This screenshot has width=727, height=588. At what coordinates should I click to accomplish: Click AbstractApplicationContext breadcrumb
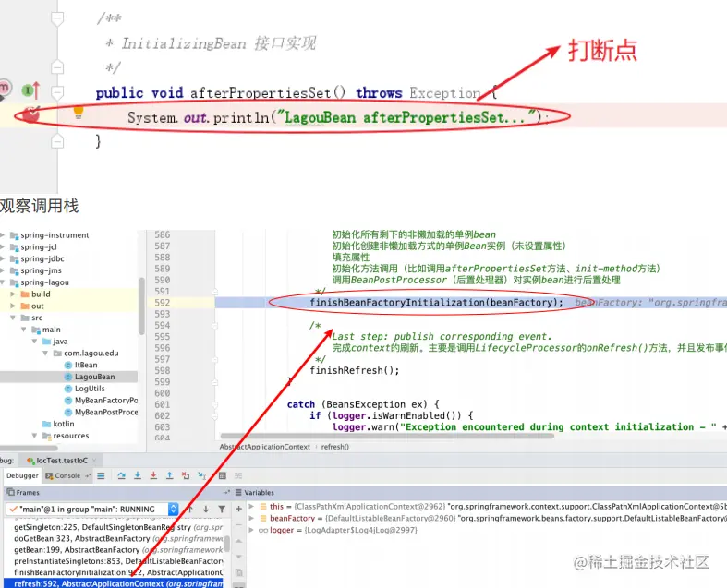(x=265, y=447)
